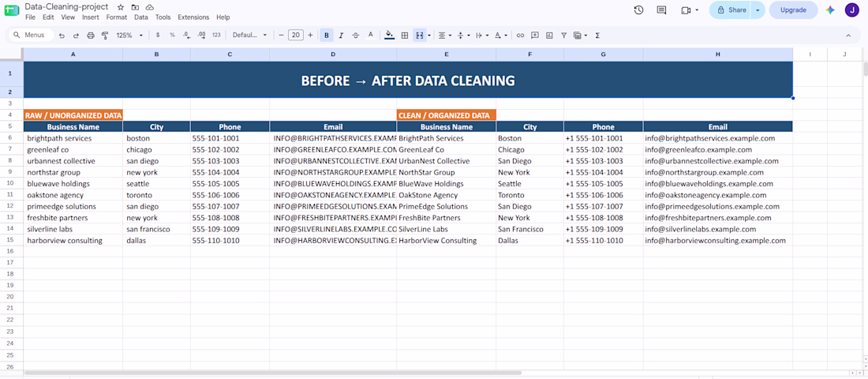Open the comments panel icon
Screen dimensions: 868x379
[x=661, y=10]
